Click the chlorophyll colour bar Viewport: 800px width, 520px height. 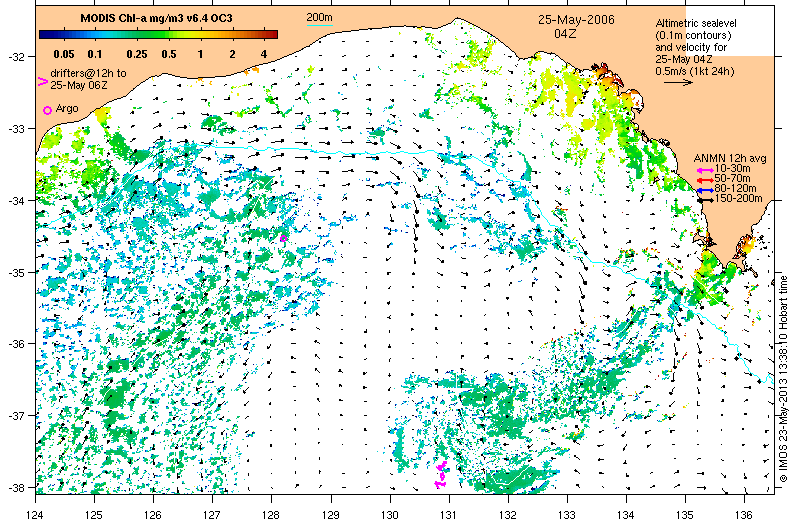coord(158,35)
